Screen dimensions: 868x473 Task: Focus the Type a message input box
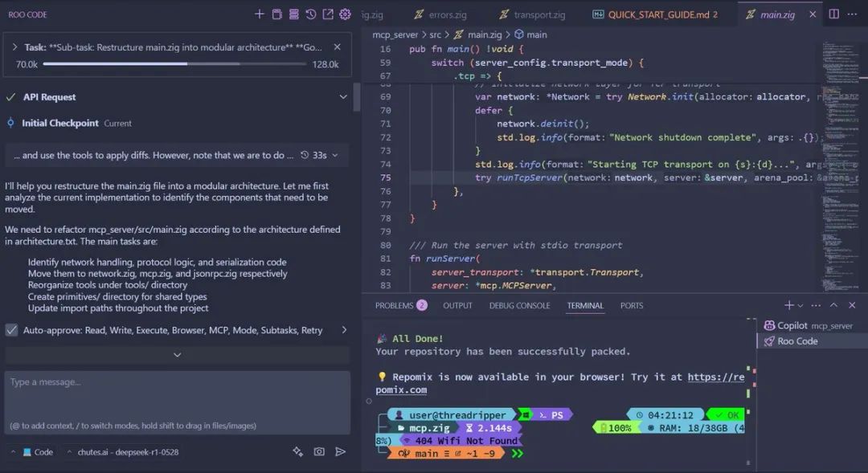pos(177,402)
